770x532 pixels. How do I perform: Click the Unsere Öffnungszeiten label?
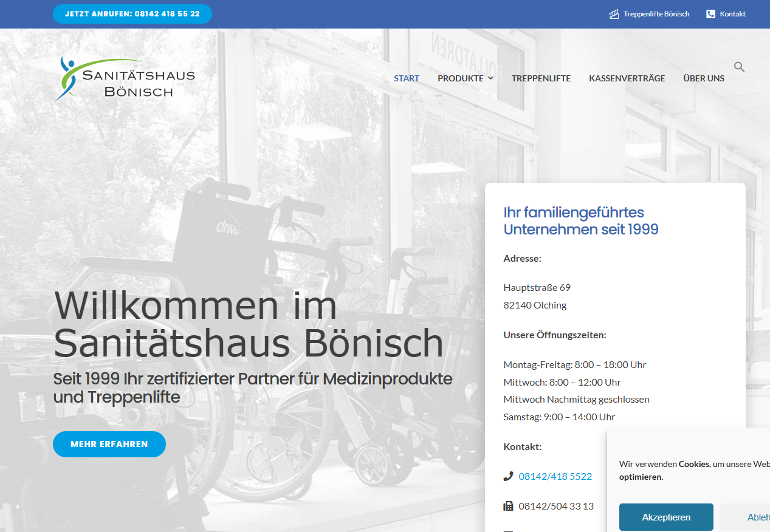pyautogui.click(x=555, y=335)
